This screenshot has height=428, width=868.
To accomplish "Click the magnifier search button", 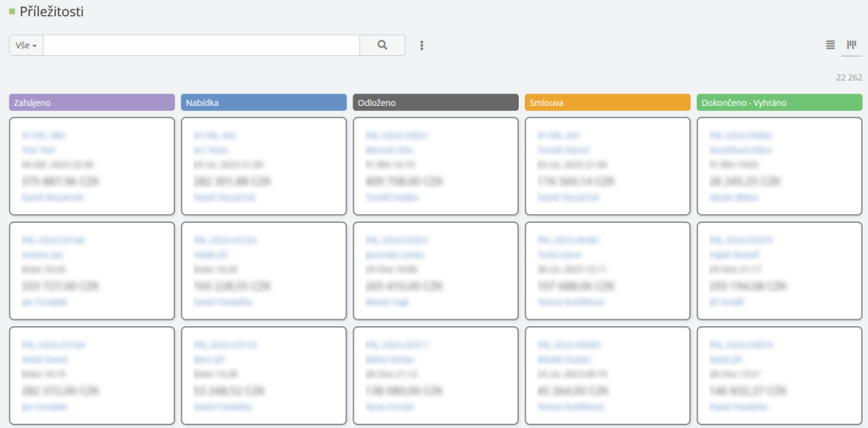I will [382, 45].
